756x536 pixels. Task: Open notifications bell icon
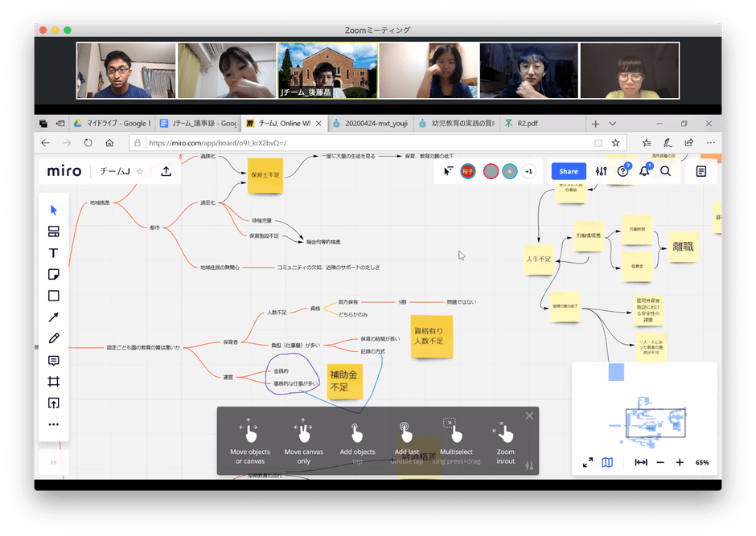(x=644, y=171)
